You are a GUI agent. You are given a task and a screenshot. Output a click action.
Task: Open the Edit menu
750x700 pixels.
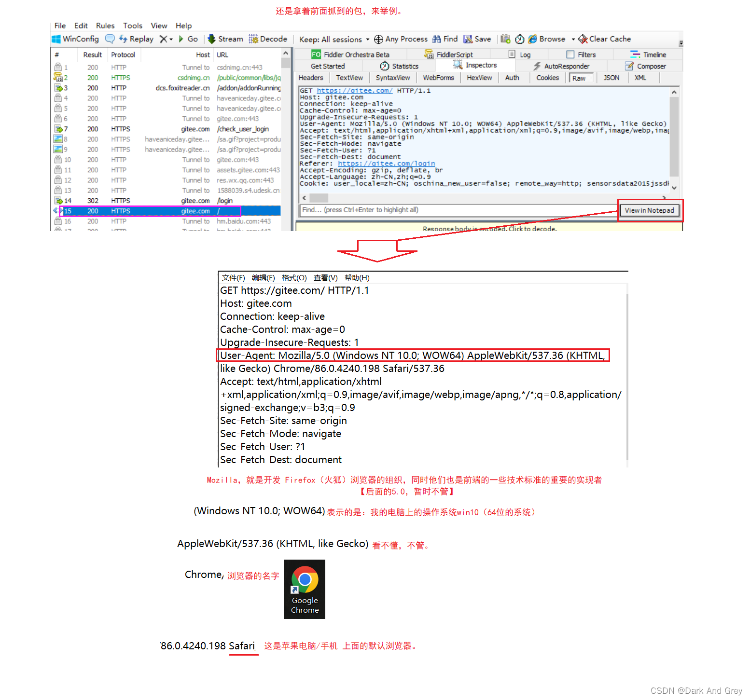click(x=81, y=26)
